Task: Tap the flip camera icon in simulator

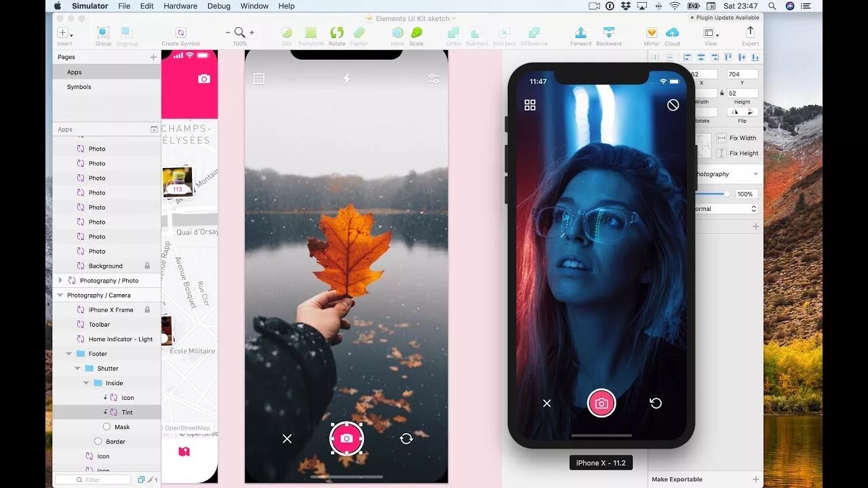Action: [656, 403]
